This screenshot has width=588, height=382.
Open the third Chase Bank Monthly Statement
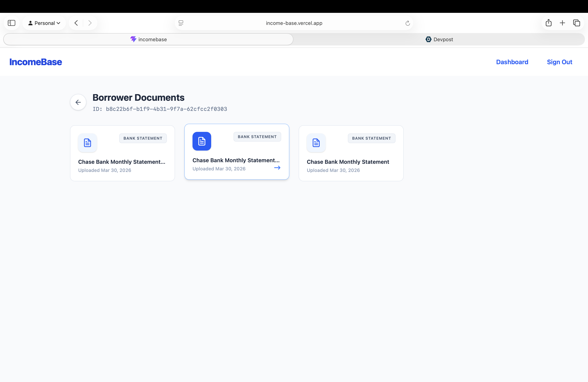click(x=348, y=162)
